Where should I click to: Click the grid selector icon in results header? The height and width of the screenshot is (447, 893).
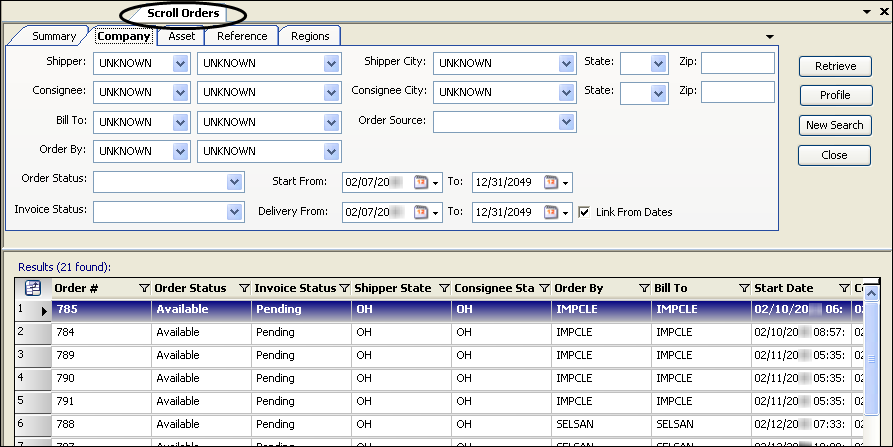point(32,288)
